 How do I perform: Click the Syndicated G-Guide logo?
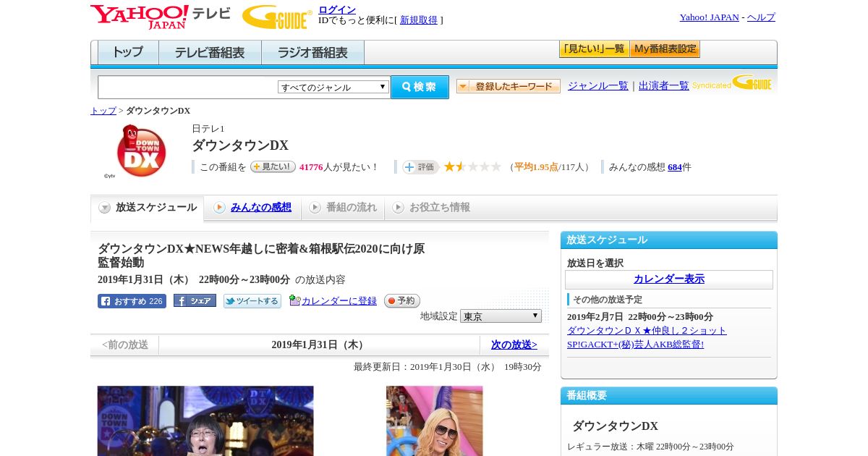pyautogui.click(x=732, y=83)
